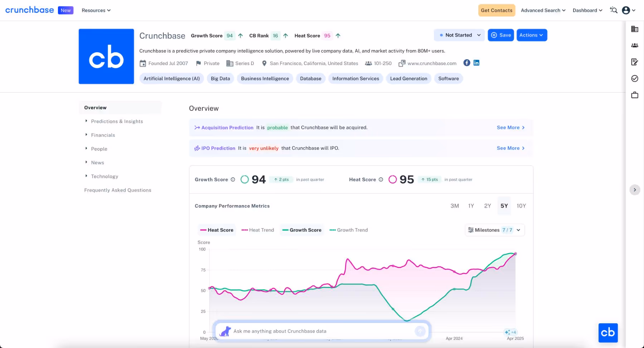Click the IPO Prediction chart icon
The height and width of the screenshot is (348, 644).
[197, 148]
